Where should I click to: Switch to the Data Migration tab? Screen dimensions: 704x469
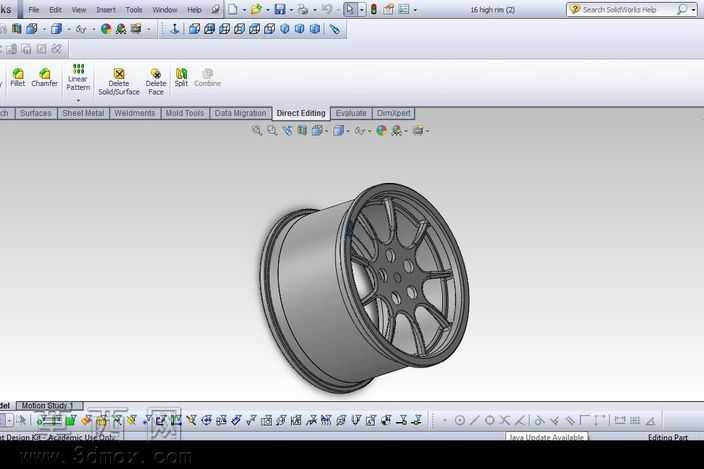240,113
